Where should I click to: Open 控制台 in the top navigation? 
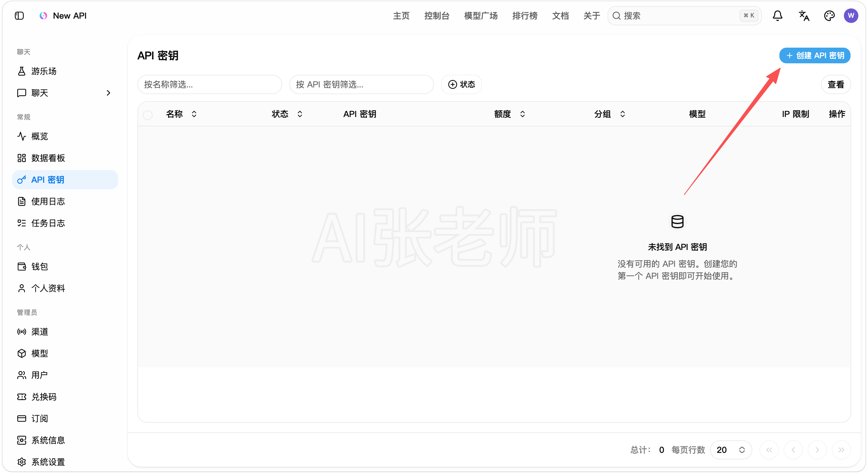point(437,15)
